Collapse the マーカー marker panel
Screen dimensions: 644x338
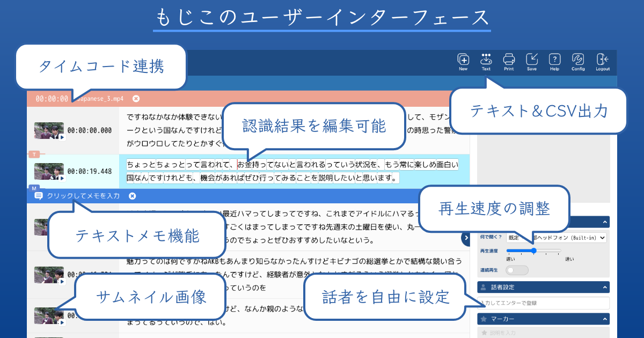coord(605,319)
